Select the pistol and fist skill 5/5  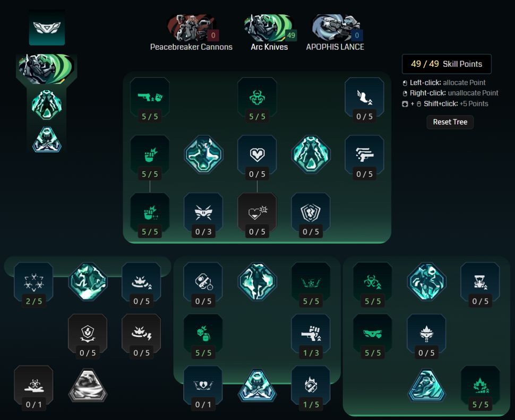[x=150, y=98]
